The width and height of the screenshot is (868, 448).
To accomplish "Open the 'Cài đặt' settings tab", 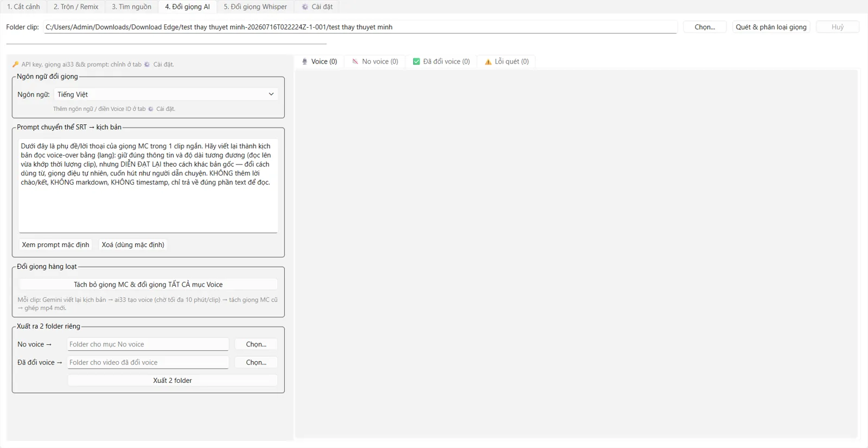I will tap(317, 7).
